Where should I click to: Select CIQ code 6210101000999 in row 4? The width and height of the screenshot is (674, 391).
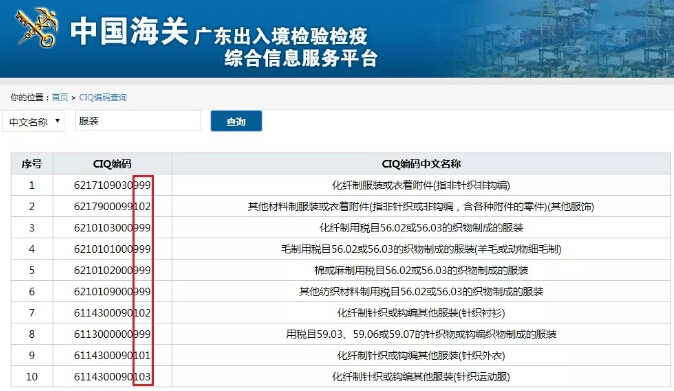112,249
